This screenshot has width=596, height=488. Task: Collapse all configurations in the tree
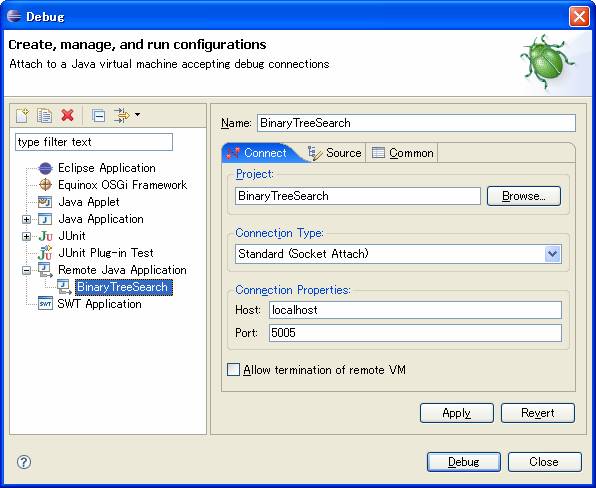98,116
